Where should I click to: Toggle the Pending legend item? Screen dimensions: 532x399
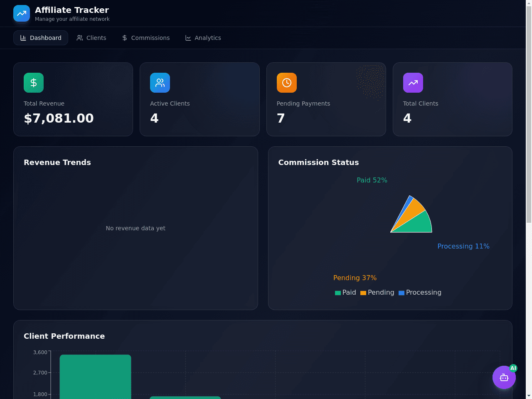(x=377, y=293)
